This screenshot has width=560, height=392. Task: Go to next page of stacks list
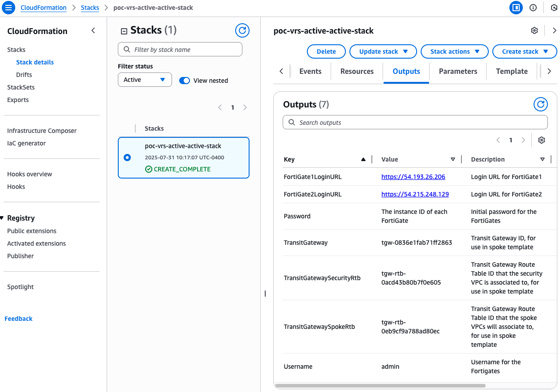point(245,107)
